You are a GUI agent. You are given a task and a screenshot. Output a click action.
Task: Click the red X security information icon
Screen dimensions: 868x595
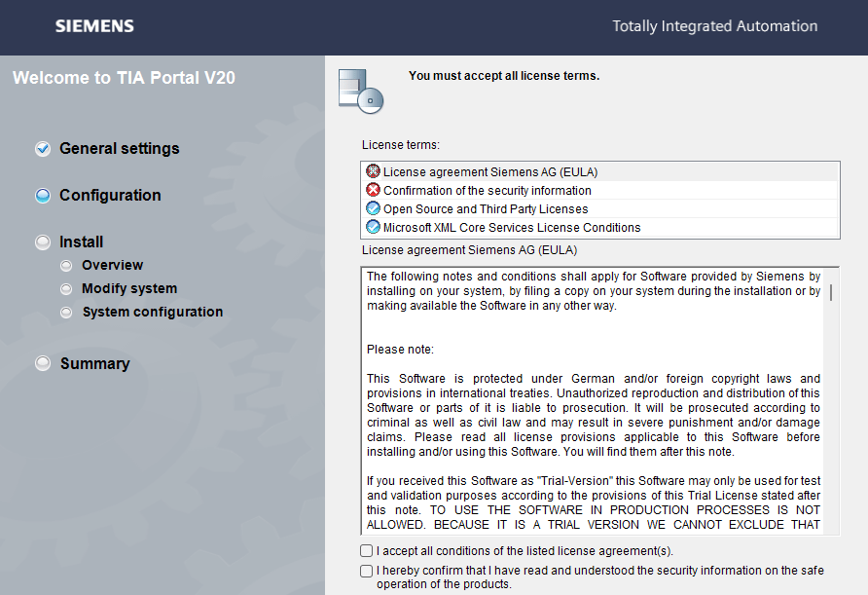(373, 190)
